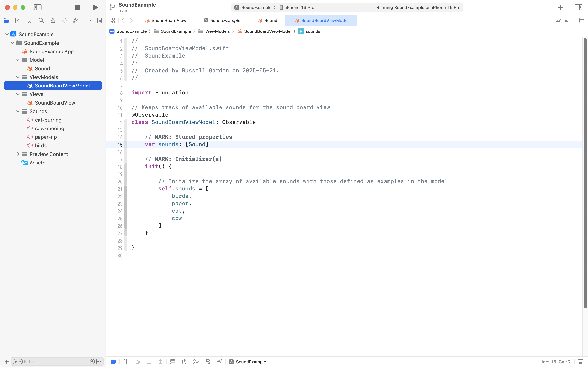Pause program execution in debug bar
The height and width of the screenshot is (367, 588).
coord(126,362)
